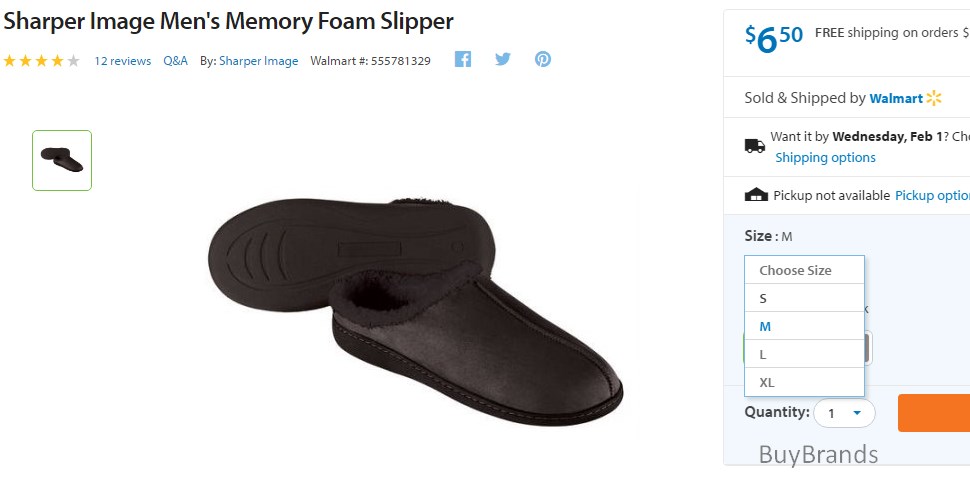Select the slipper thumbnail image
970x486 pixels.
(x=62, y=160)
